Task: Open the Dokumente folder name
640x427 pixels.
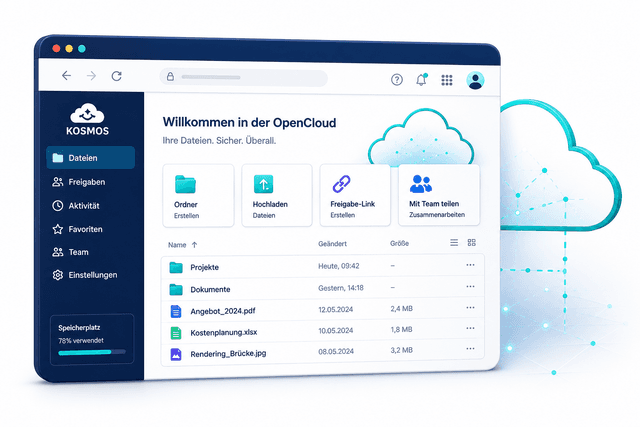Action: [210, 289]
